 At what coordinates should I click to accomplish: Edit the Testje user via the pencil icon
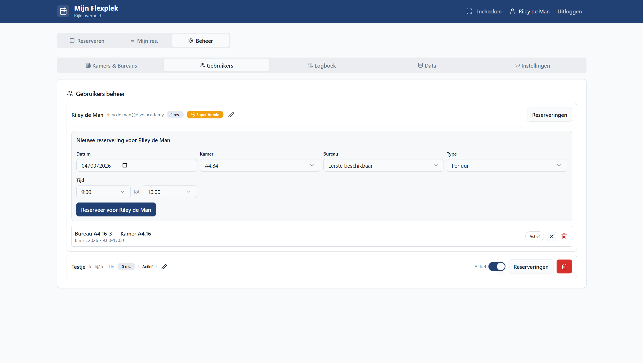point(164,266)
